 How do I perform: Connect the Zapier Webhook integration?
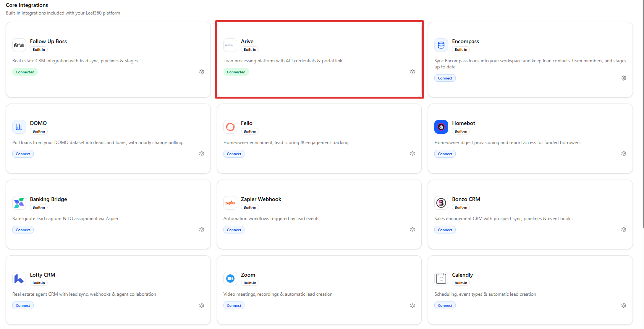tap(234, 230)
